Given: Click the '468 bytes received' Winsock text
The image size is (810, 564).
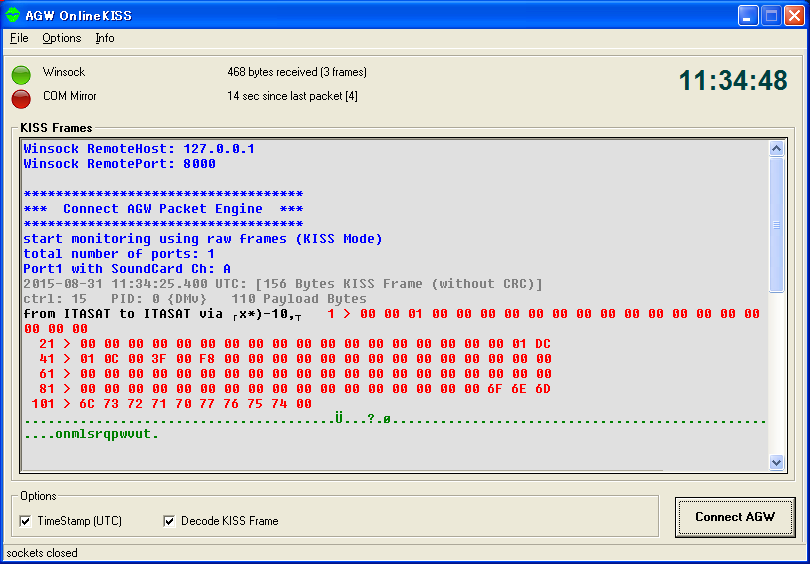Looking at the screenshot, I should [x=297, y=72].
